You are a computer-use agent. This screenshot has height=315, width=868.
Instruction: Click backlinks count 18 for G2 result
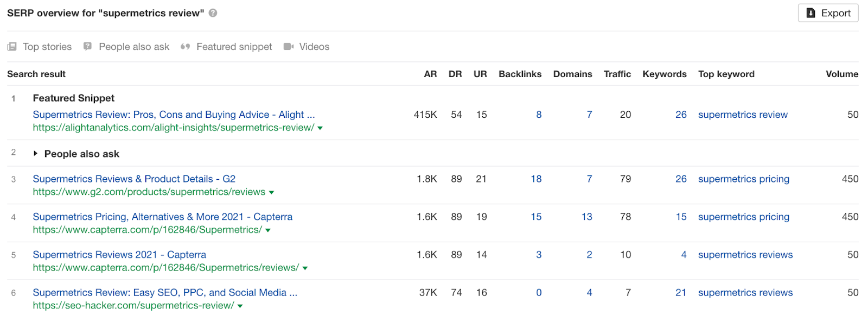click(x=536, y=179)
